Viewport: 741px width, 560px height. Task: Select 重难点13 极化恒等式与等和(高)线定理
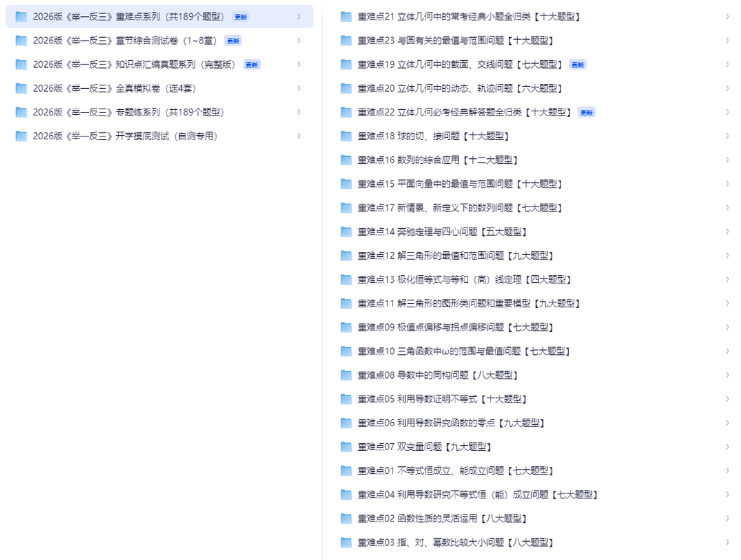(439, 279)
